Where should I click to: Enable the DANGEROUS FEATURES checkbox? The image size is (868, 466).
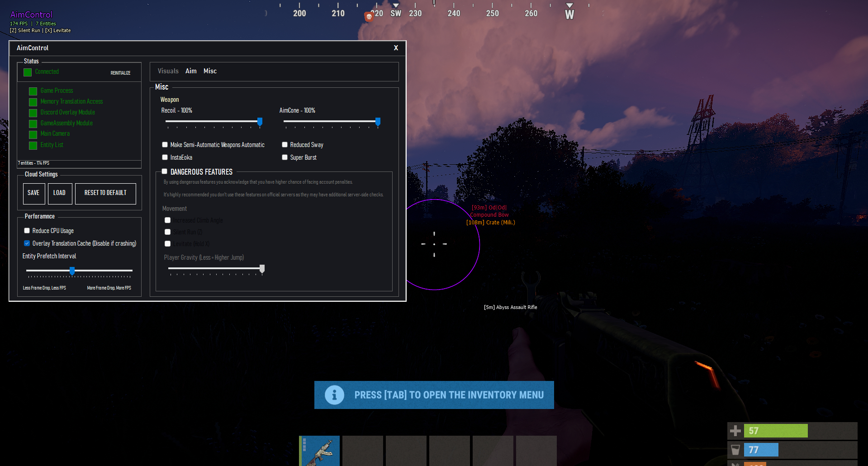[x=165, y=171]
